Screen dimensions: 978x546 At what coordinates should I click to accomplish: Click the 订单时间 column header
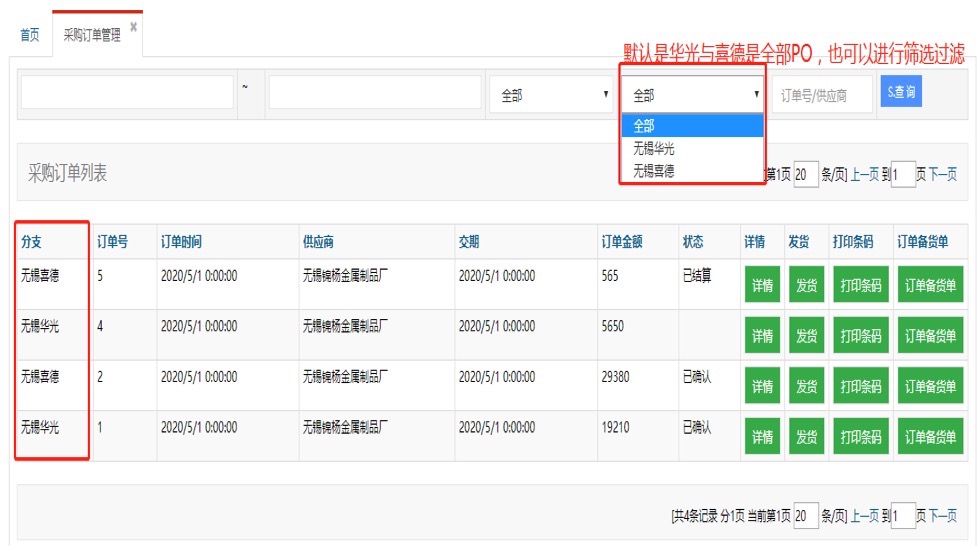(x=181, y=242)
